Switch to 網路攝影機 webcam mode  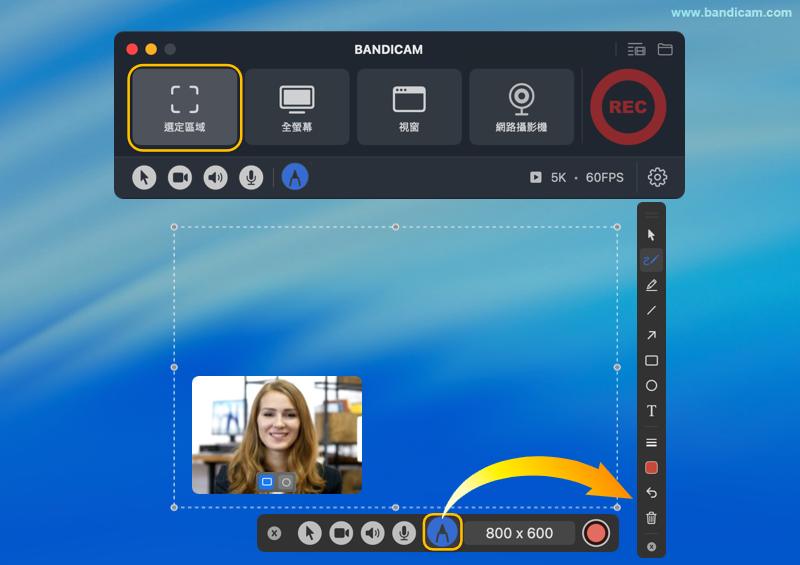pos(521,107)
